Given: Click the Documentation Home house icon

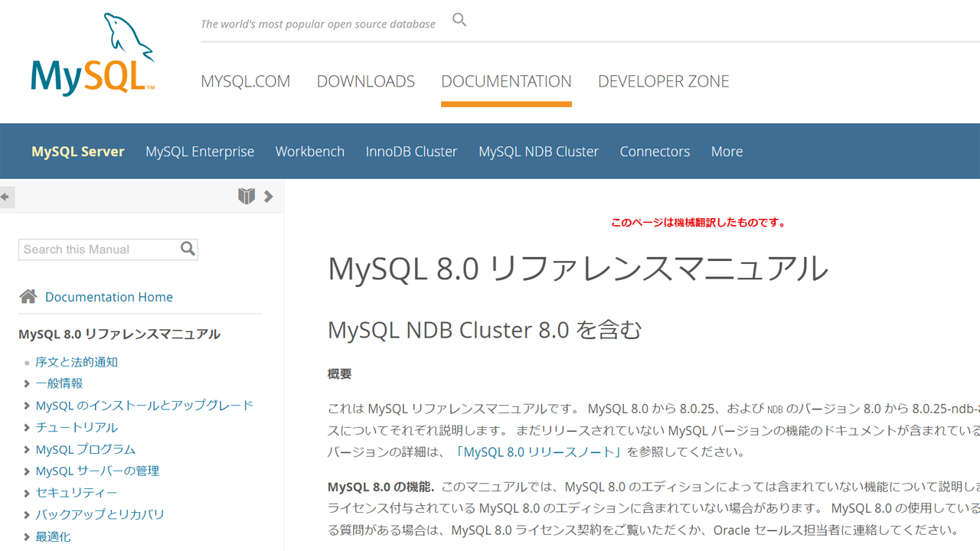Looking at the screenshot, I should point(28,297).
